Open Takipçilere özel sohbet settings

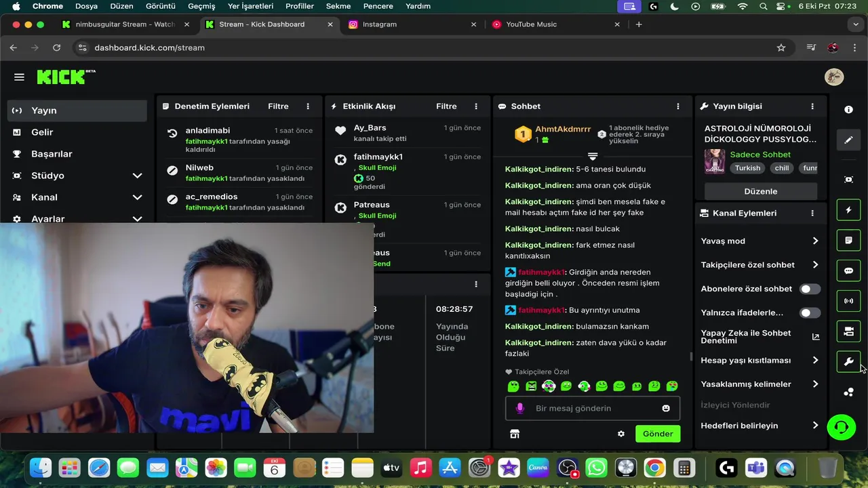(x=760, y=265)
